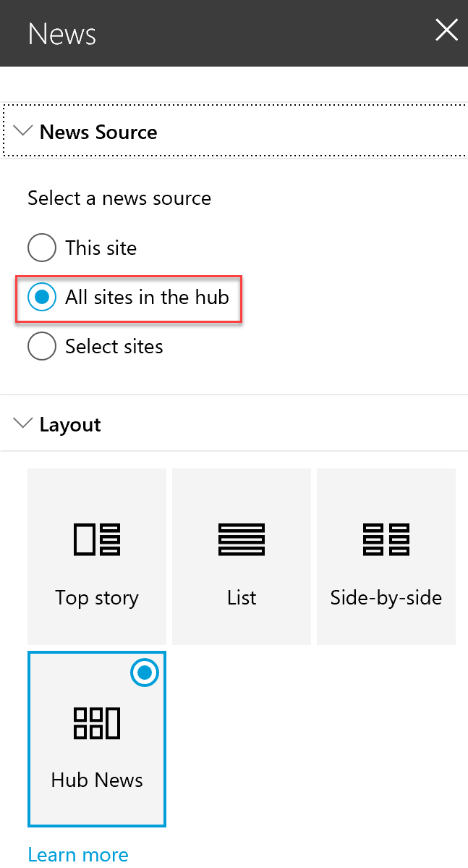Click the Top story label text

click(97, 598)
